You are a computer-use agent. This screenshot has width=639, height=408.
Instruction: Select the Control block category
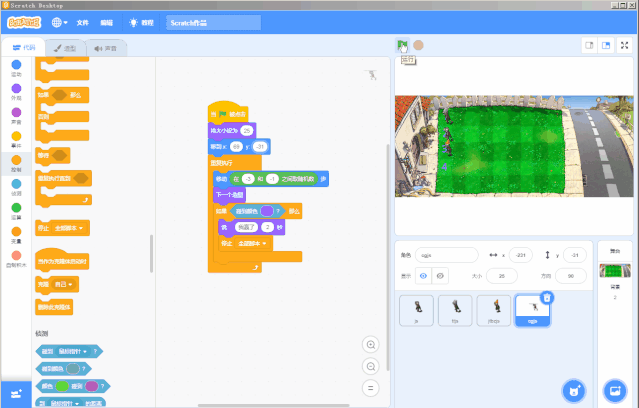click(16, 163)
